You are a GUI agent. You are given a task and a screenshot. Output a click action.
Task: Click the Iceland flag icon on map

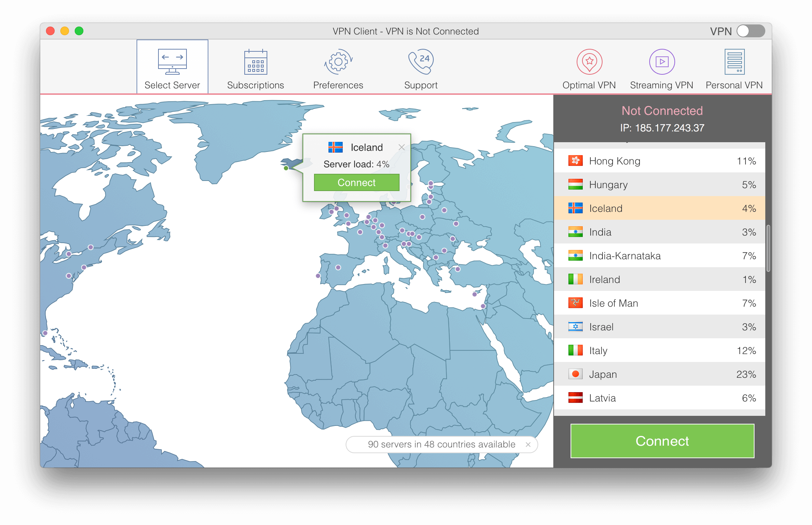click(334, 146)
